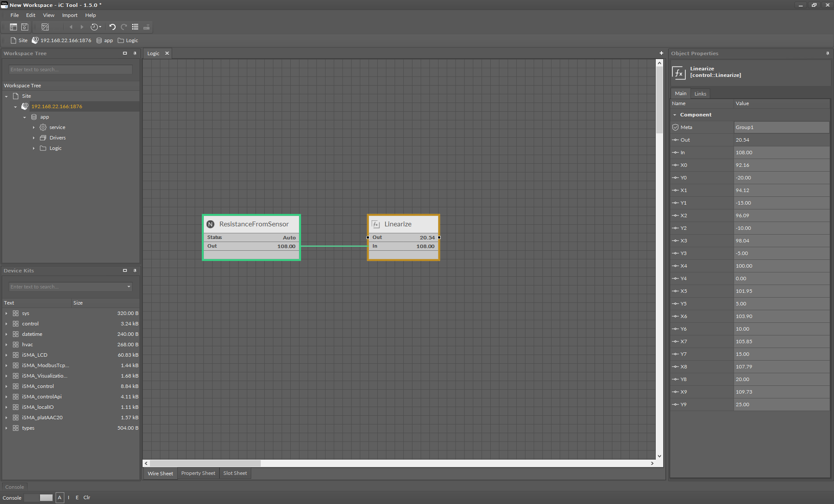The height and width of the screenshot is (504, 834).
Task: Click the add tab plus icon
Action: [x=661, y=53]
